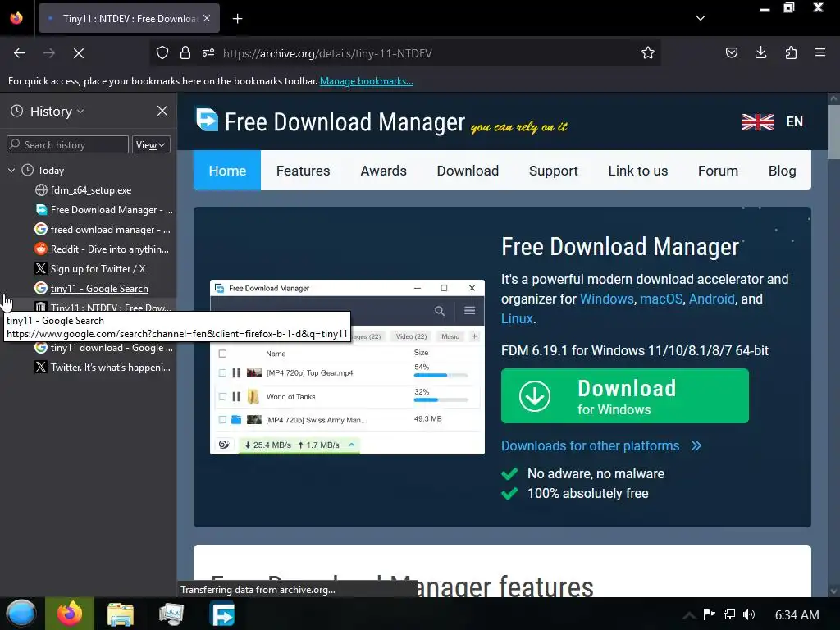This screenshot has height=630, width=840.
Task: Open a new browser tab
Action: [237, 19]
